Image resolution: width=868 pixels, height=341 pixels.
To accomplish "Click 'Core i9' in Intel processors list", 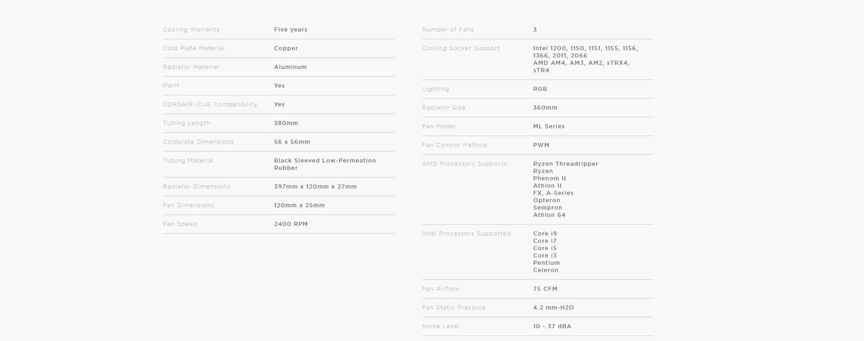I will point(545,234).
